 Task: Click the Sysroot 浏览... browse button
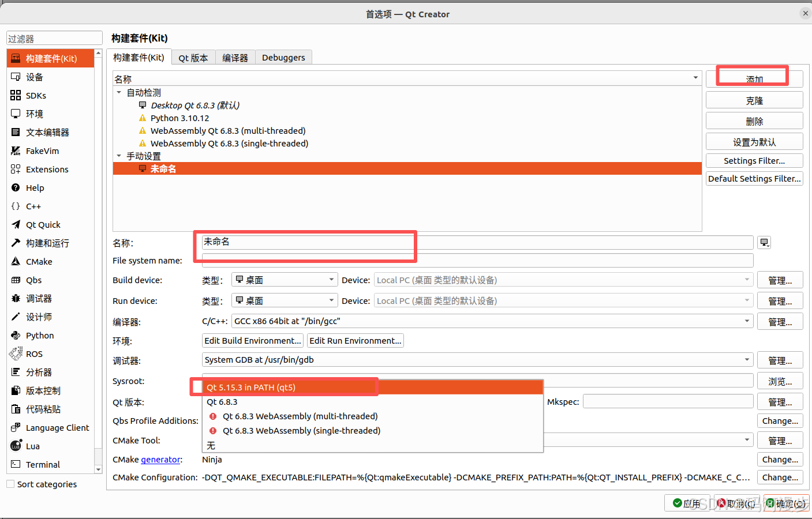tap(780, 381)
